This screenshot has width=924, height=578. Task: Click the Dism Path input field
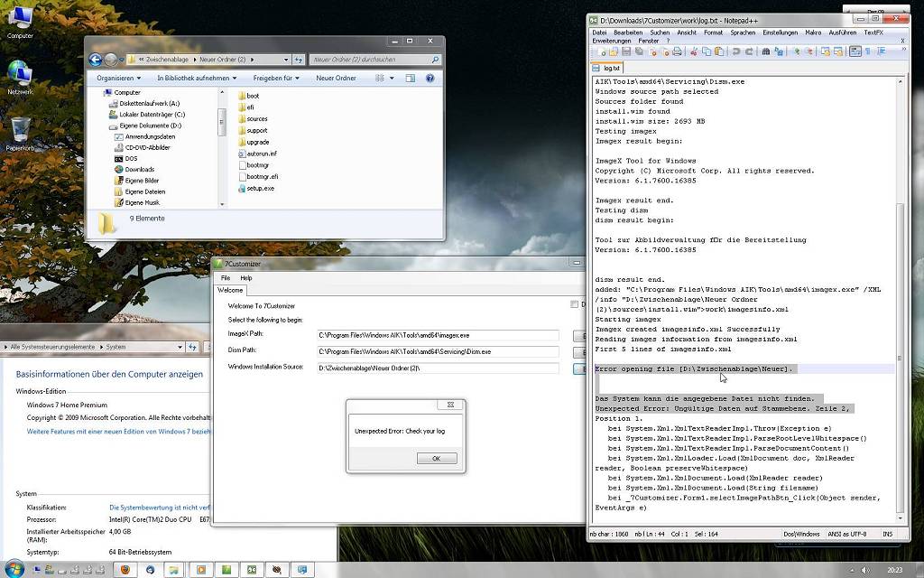pos(438,352)
